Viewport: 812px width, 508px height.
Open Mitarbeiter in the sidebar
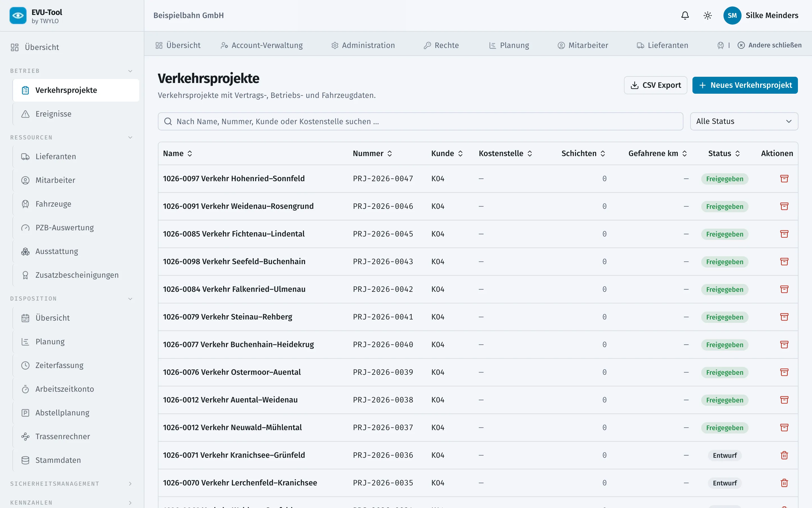pos(76,180)
